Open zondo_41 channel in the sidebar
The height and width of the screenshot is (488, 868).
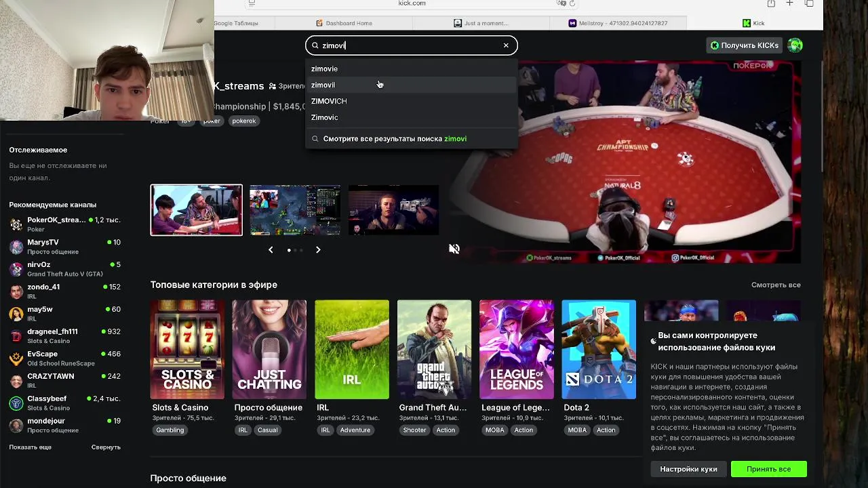pyautogui.click(x=65, y=291)
